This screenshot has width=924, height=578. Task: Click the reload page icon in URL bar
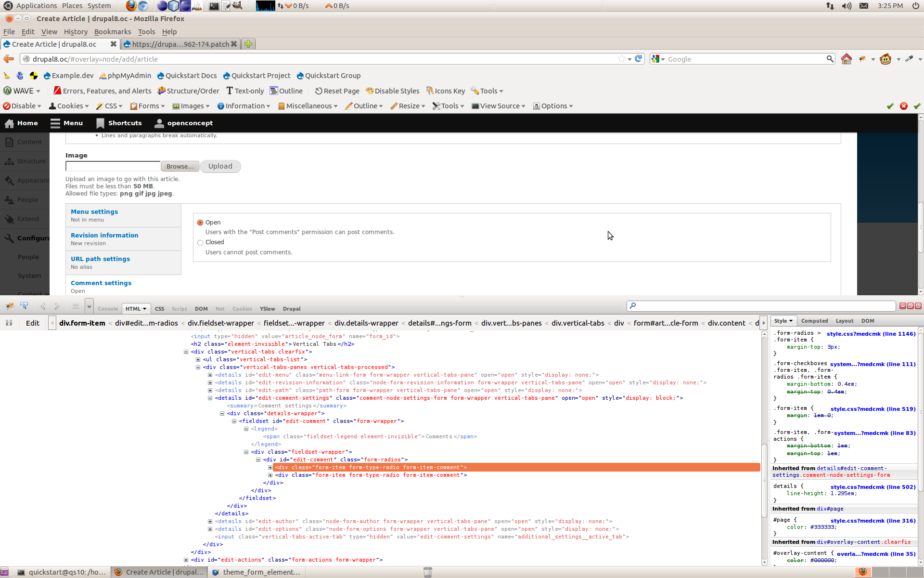click(639, 59)
